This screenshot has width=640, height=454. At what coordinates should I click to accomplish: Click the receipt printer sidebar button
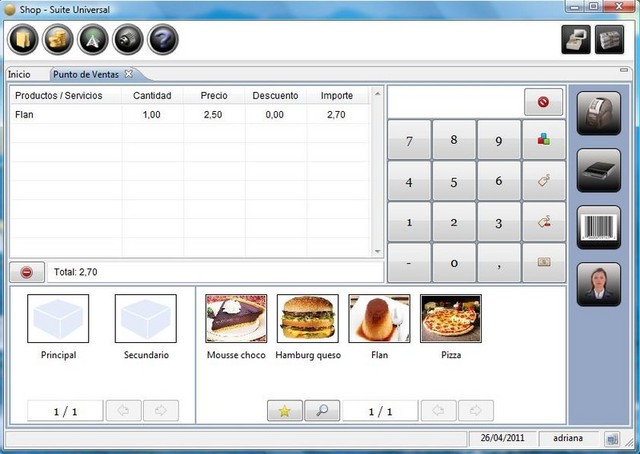click(599, 113)
